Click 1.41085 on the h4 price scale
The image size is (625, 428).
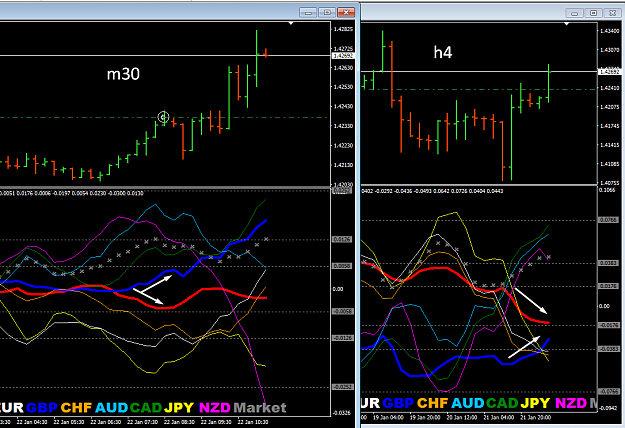pos(610,164)
